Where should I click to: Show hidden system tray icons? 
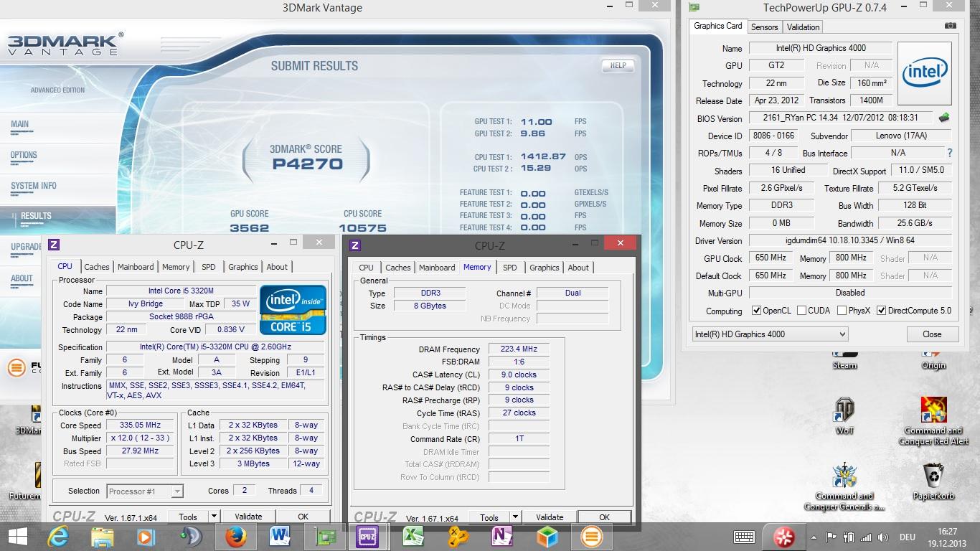point(814,537)
